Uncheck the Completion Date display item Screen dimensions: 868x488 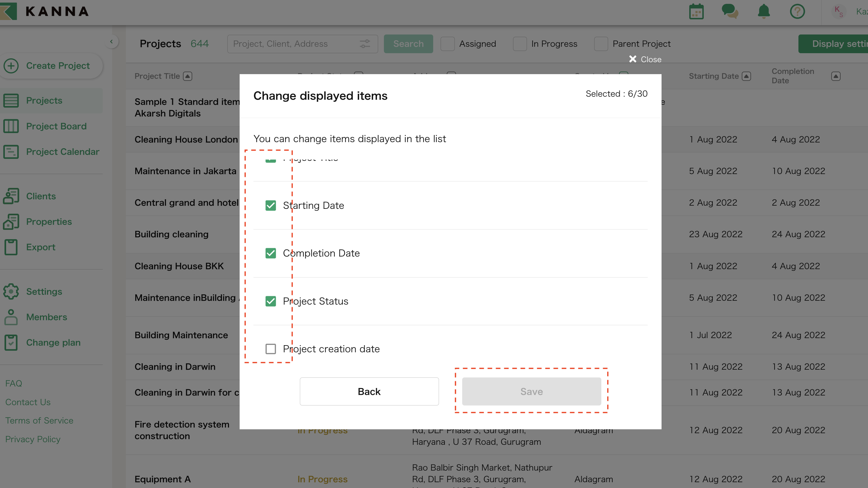[271, 253]
